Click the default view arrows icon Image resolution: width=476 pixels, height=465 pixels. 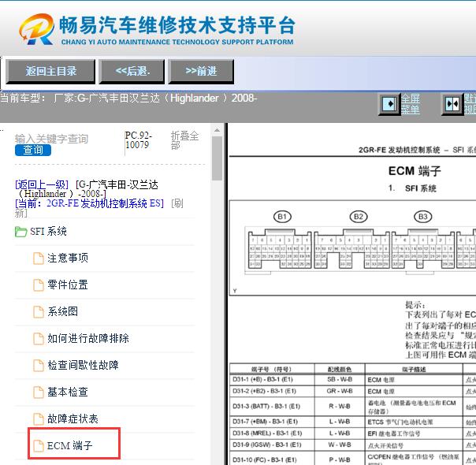pyautogui.click(x=452, y=104)
